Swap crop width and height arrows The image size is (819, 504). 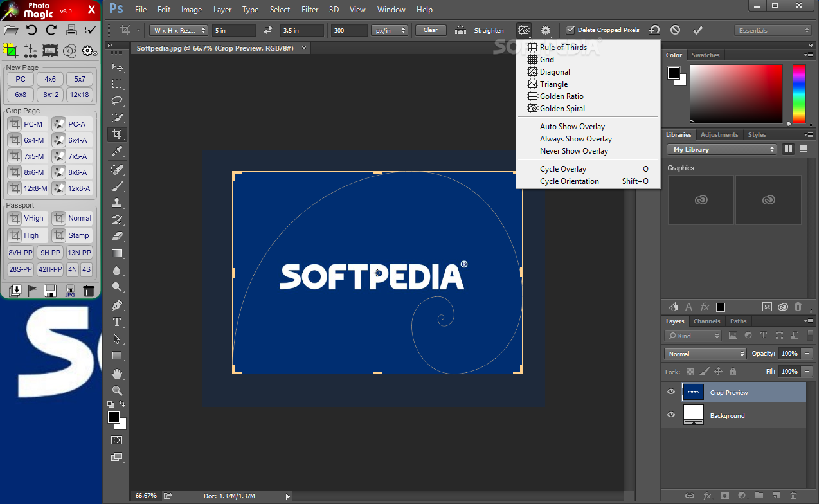[x=268, y=30]
